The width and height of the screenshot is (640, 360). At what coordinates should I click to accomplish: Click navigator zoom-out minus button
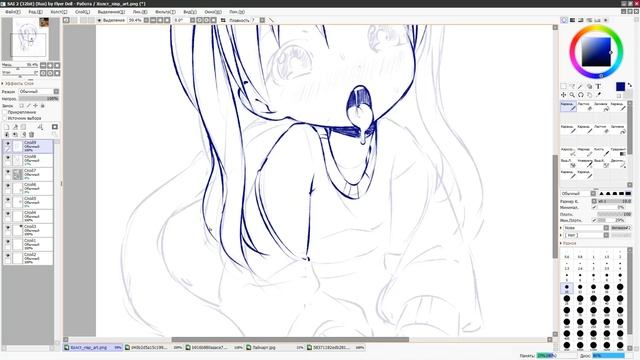[43, 65]
